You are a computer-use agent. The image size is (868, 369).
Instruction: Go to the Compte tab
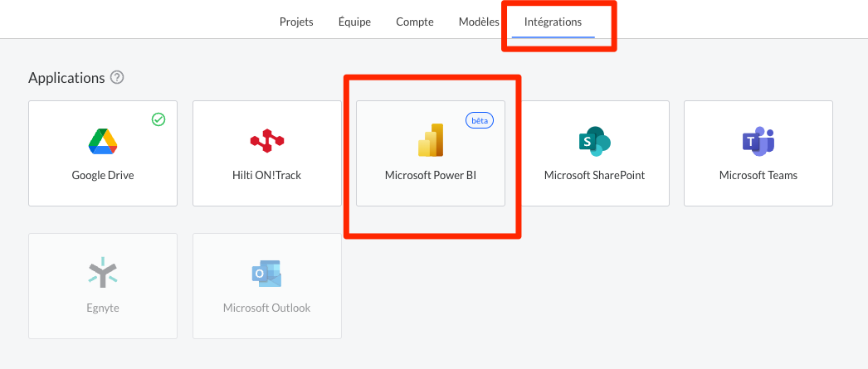point(415,22)
